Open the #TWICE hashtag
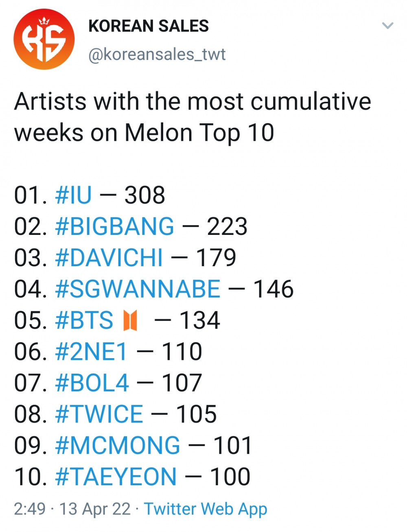 (x=99, y=414)
